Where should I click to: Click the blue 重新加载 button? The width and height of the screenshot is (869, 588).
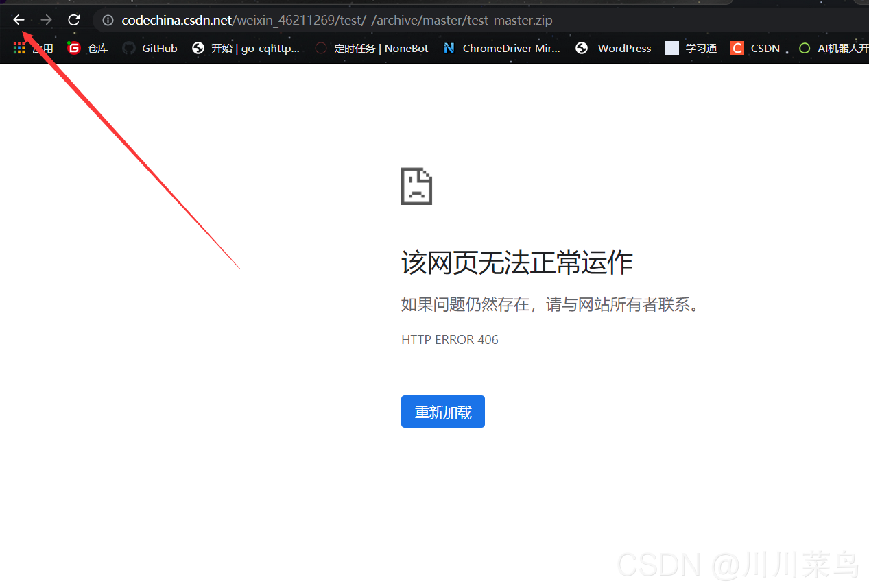coord(442,412)
